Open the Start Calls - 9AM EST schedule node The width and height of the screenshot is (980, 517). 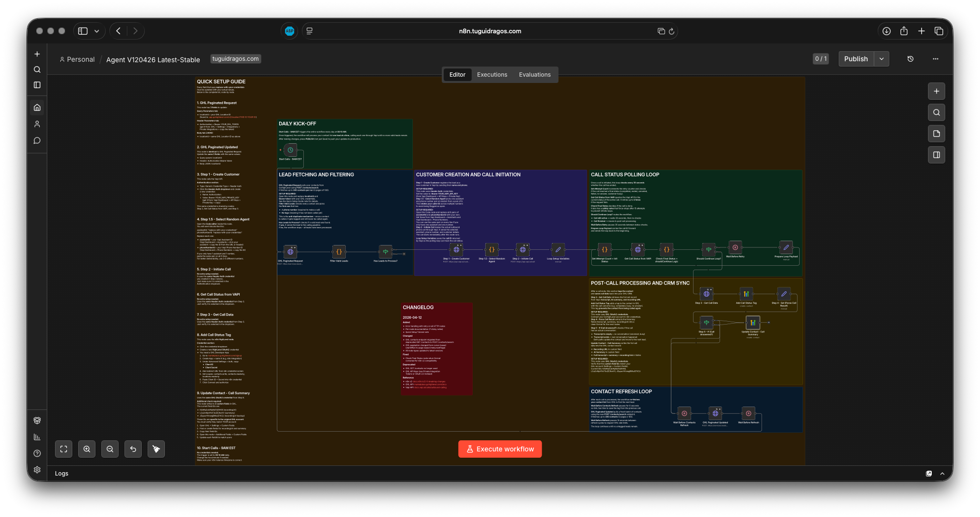tap(290, 150)
